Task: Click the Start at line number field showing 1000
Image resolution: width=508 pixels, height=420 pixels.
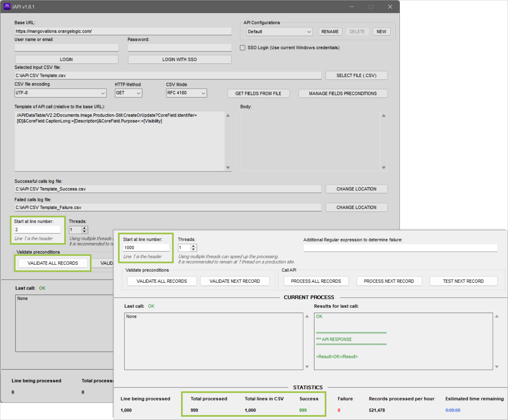Action: [146, 248]
